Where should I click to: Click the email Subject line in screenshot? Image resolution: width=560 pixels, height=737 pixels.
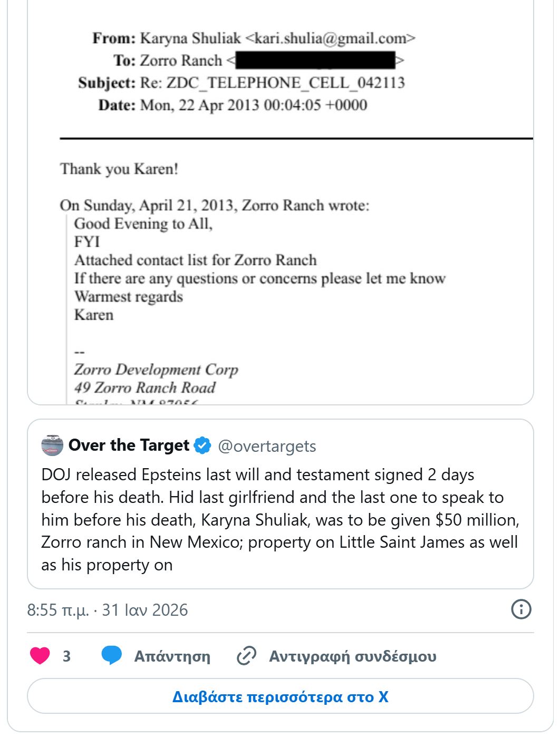click(x=242, y=83)
